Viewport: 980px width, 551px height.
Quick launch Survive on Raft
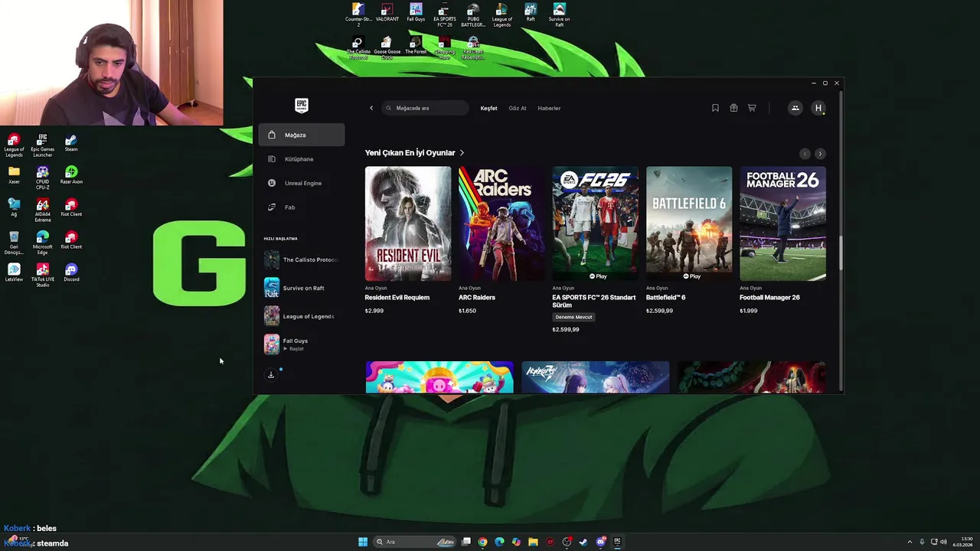302,288
